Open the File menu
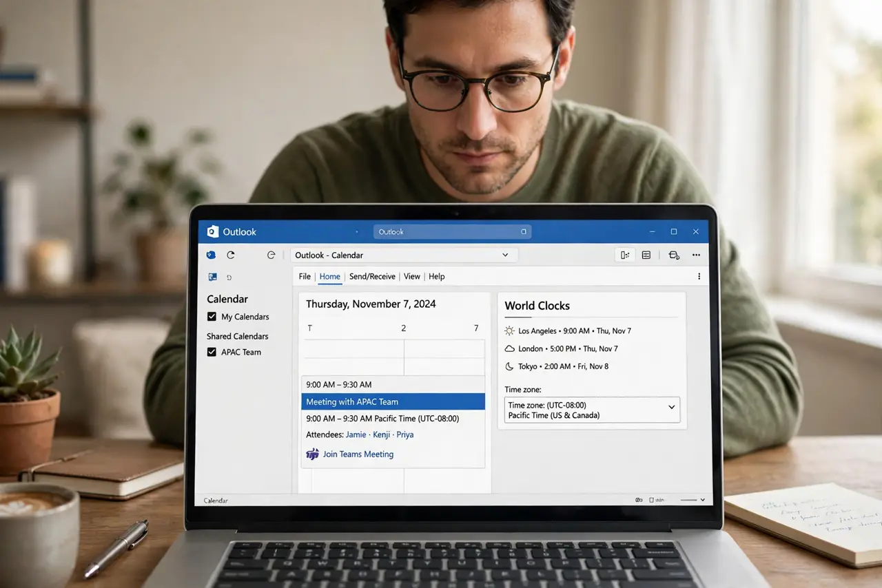This screenshot has width=882, height=588. (305, 277)
